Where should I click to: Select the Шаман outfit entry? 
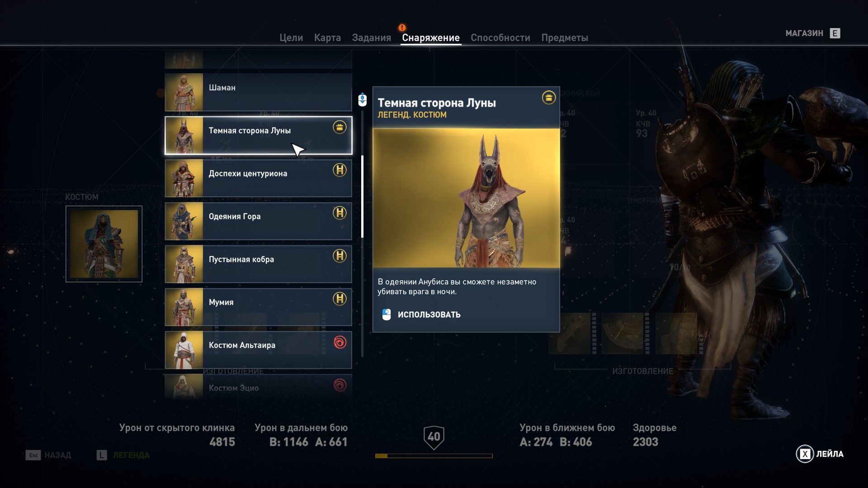tap(258, 92)
